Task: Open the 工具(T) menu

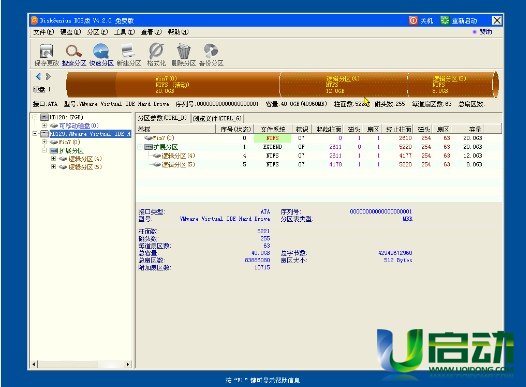Action: pos(124,32)
